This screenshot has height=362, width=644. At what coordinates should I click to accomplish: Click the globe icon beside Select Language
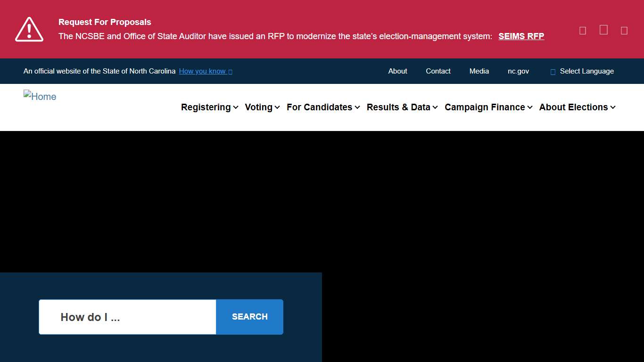(553, 71)
